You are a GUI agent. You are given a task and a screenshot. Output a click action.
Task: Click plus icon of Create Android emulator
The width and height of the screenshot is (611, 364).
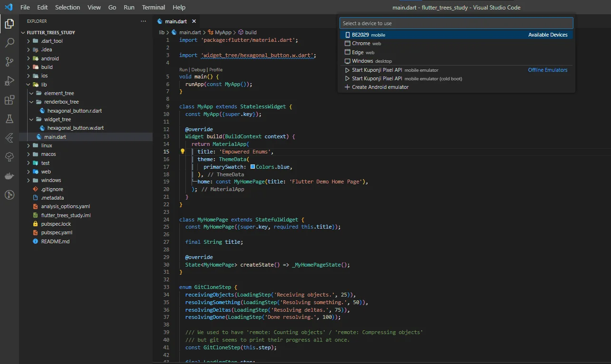pyautogui.click(x=348, y=87)
